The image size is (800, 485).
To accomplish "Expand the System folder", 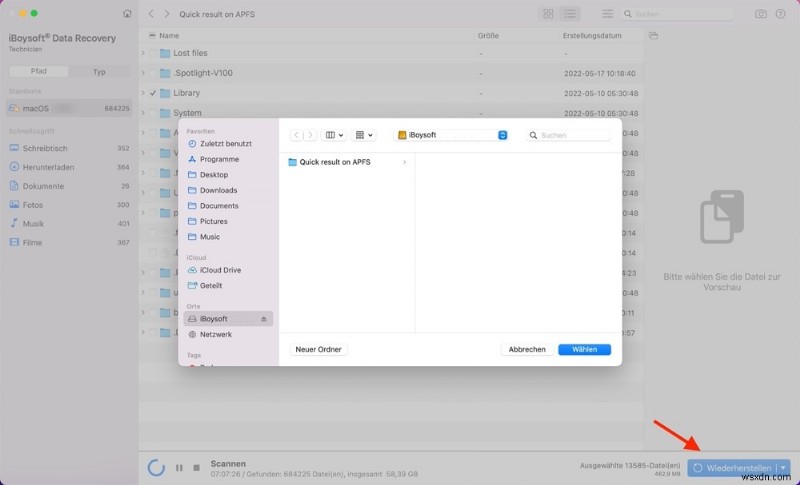I will (143, 113).
